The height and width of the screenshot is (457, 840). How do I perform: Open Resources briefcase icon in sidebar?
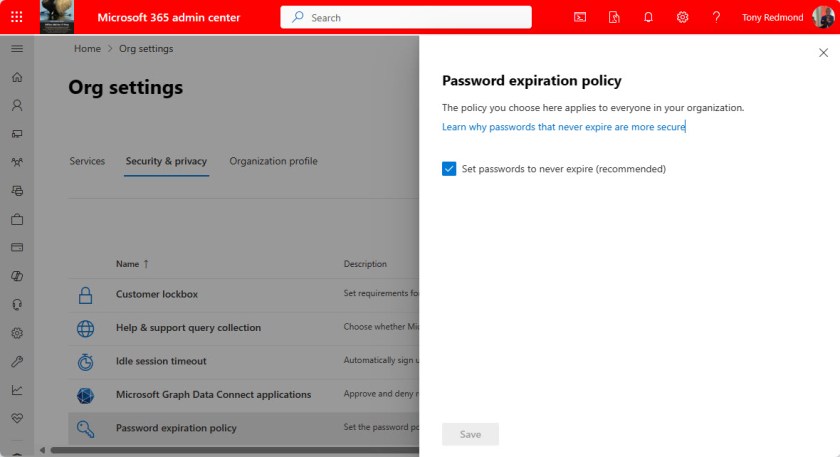17,219
